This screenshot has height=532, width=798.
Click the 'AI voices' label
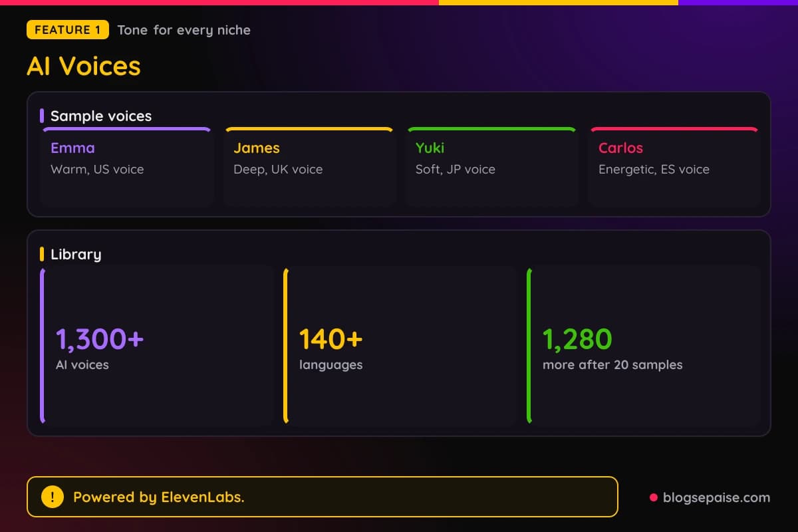[x=82, y=364]
